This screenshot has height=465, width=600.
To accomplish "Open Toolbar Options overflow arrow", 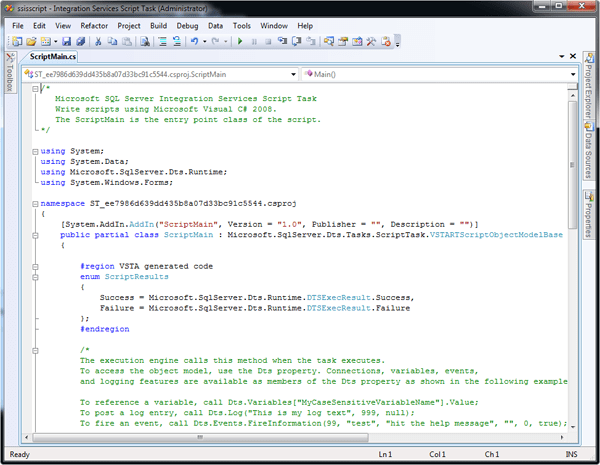I will [398, 41].
